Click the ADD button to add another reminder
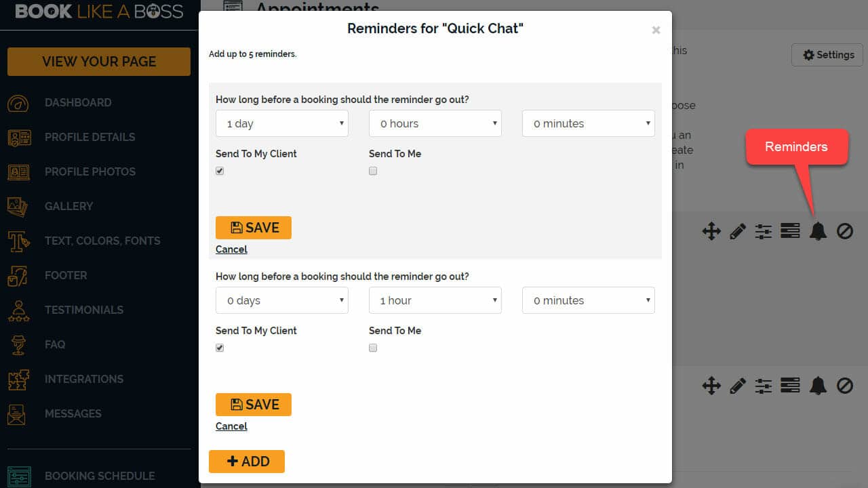Image resolution: width=868 pixels, height=488 pixels. [x=247, y=462]
